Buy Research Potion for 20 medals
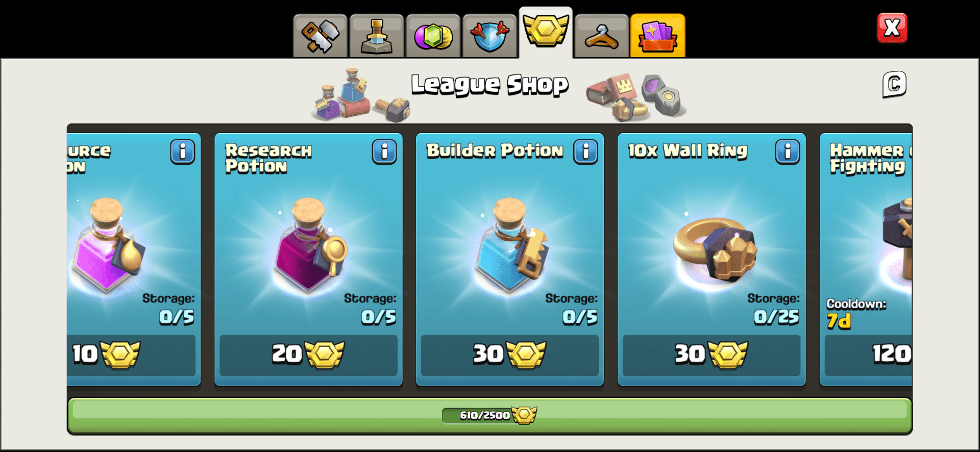980x452 pixels. [x=308, y=355]
